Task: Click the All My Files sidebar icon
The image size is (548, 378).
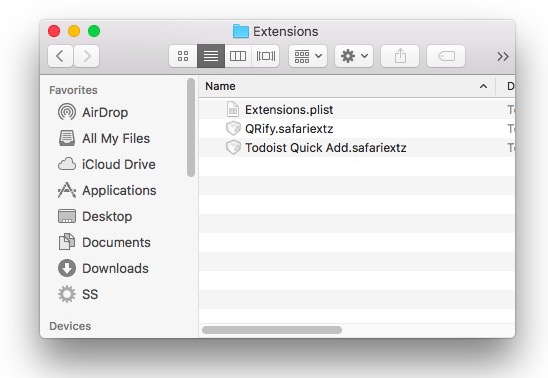Action: click(67, 138)
